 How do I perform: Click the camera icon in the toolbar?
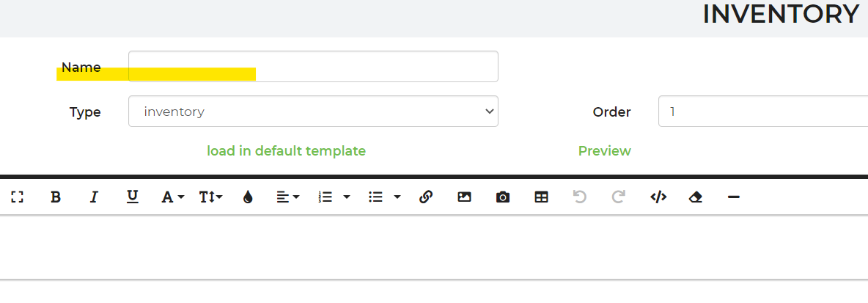(503, 197)
